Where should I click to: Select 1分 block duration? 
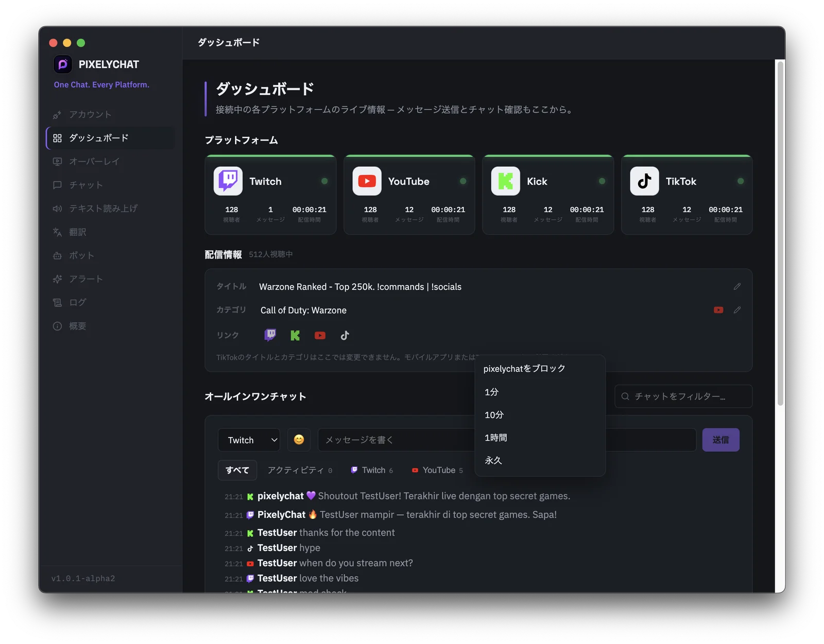click(x=540, y=392)
